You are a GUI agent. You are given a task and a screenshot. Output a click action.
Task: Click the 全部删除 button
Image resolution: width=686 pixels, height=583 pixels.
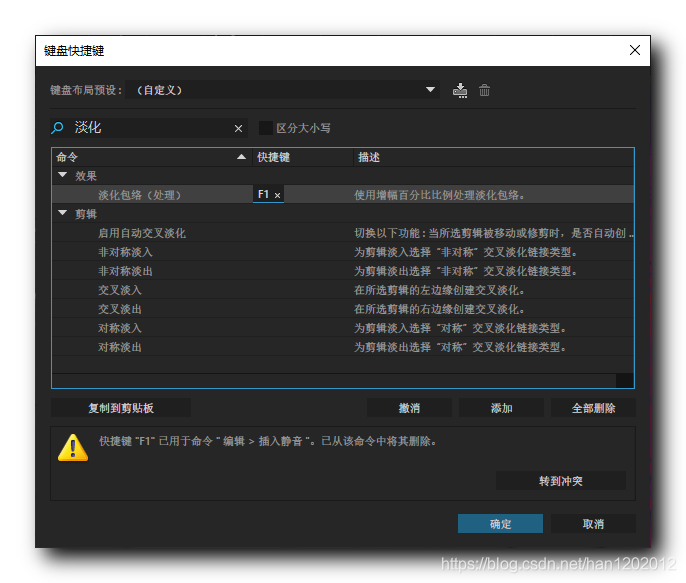tap(593, 408)
